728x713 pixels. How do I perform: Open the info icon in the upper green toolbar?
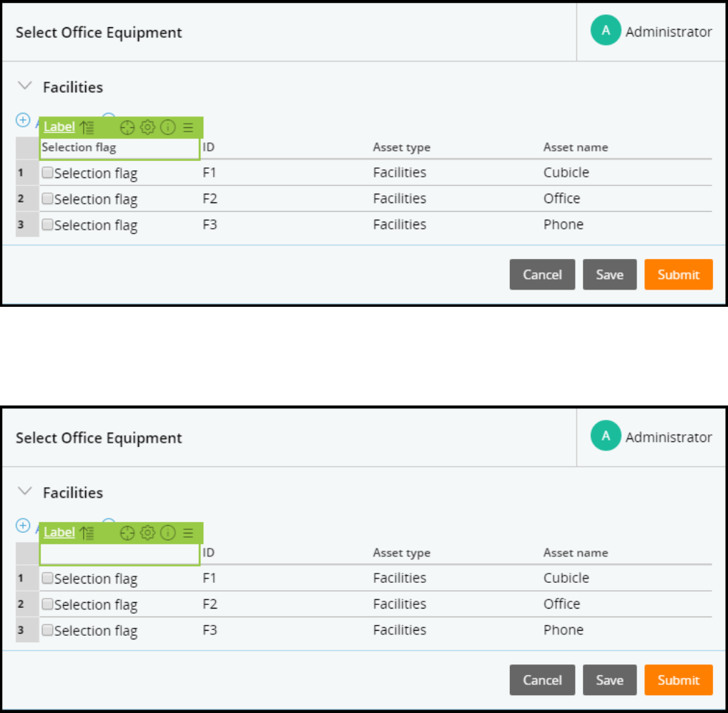(x=168, y=127)
